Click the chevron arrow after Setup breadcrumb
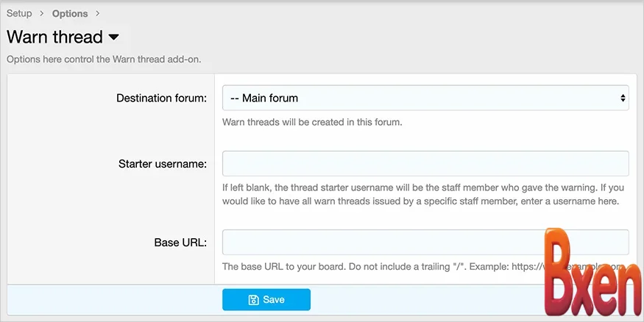This screenshot has height=322, width=644. [x=42, y=14]
